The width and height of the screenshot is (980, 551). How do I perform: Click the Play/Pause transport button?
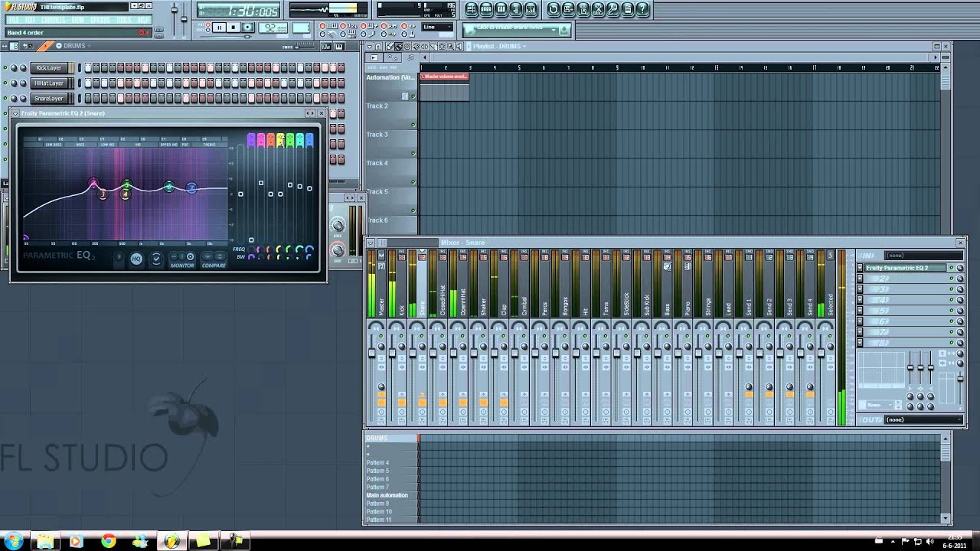pyautogui.click(x=219, y=28)
